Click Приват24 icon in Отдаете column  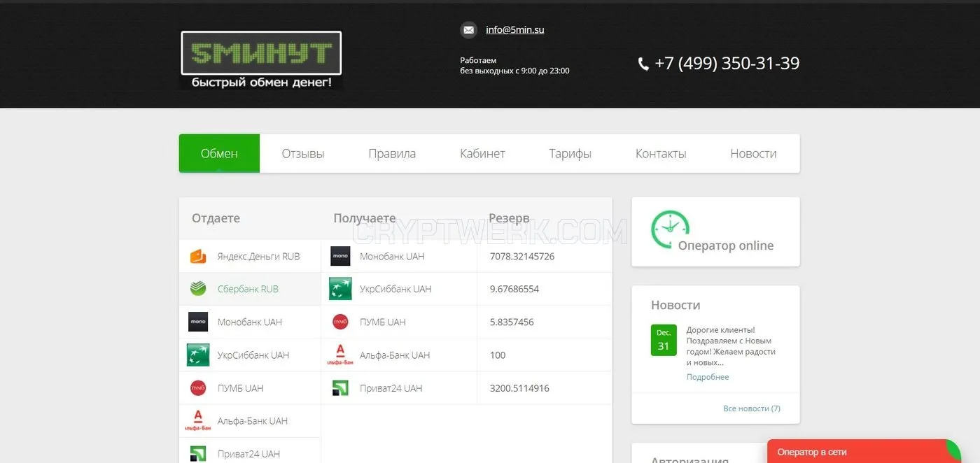(198, 453)
